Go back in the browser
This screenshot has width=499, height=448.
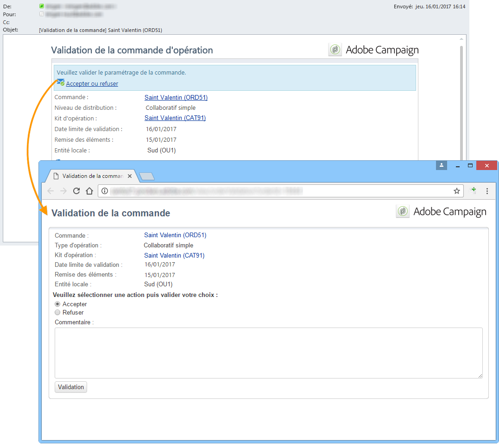(51, 191)
